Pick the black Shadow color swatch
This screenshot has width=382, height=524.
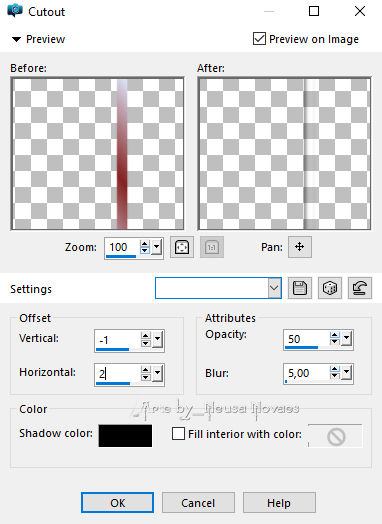[125, 436]
